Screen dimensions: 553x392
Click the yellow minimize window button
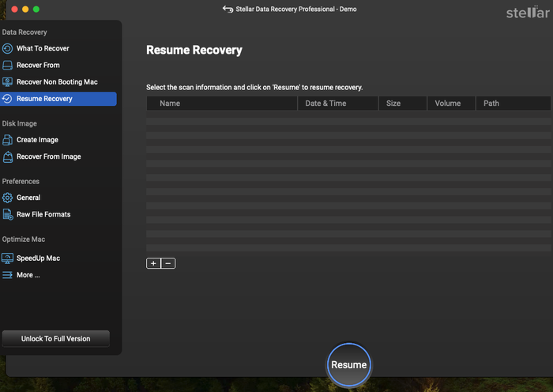point(25,9)
